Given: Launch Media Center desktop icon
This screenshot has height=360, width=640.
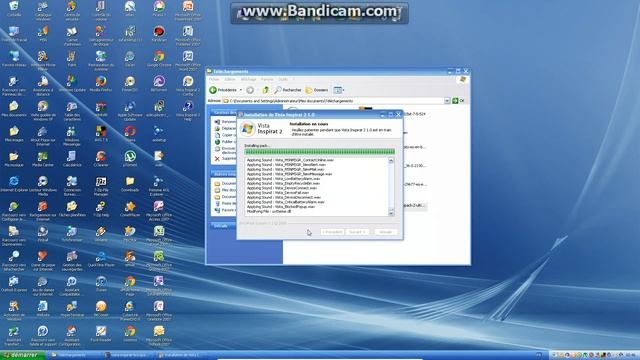Looking at the screenshot, I should tap(43, 159).
